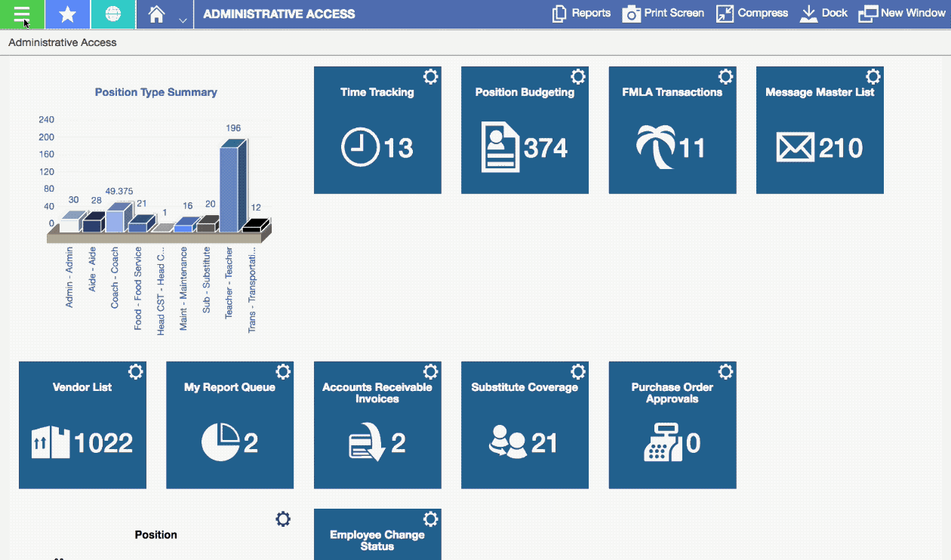Screen dimensions: 951x560
Task: Click the 374 count on Position Budgeting
Action: pyautogui.click(x=546, y=148)
